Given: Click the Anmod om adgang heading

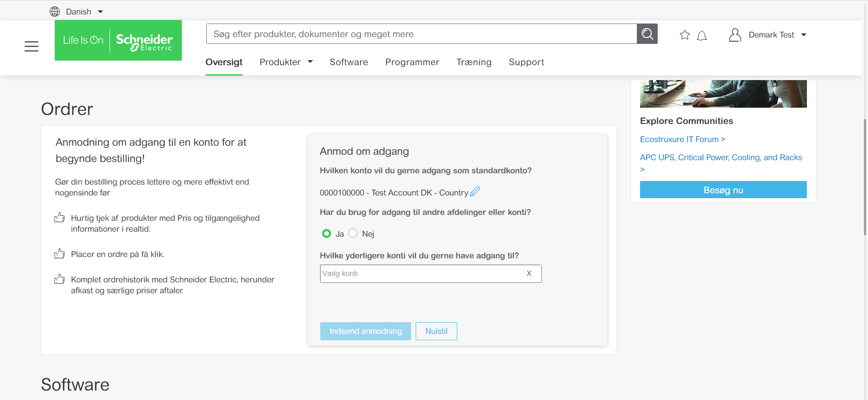Looking at the screenshot, I should click(364, 151).
